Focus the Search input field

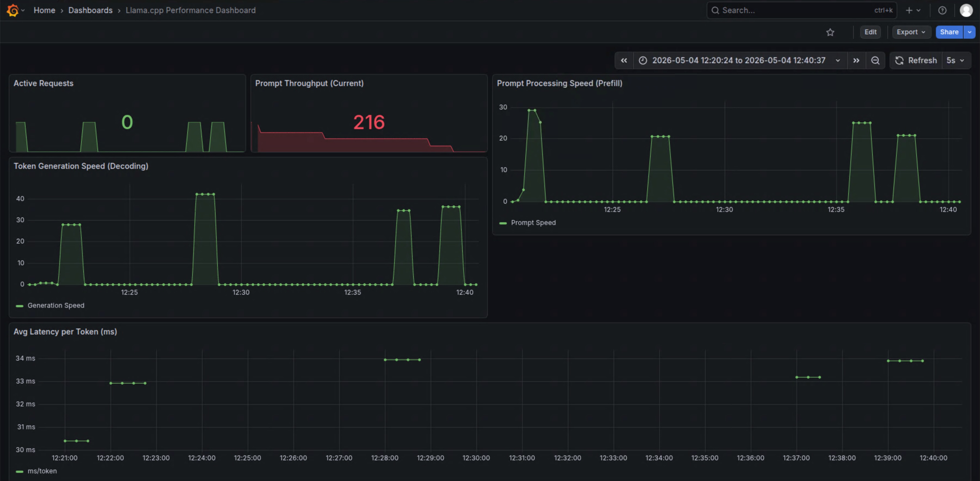(x=802, y=10)
